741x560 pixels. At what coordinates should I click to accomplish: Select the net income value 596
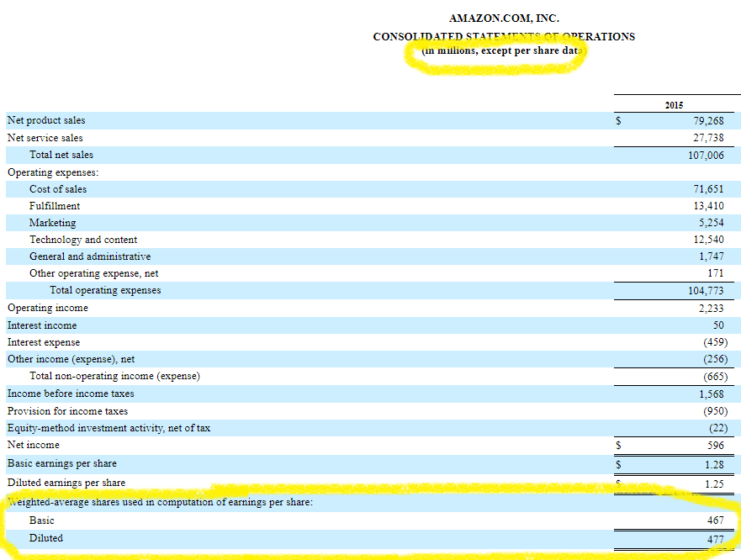point(716,445)
